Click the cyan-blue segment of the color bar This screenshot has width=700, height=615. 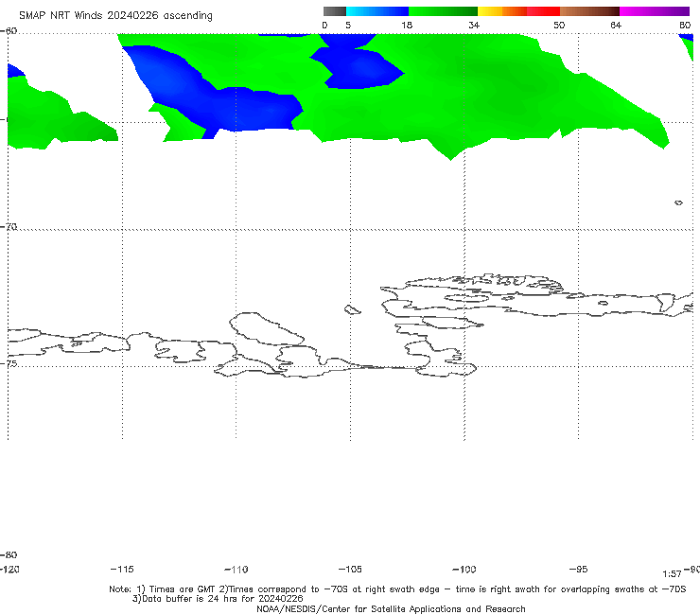[x=377, y=11]
